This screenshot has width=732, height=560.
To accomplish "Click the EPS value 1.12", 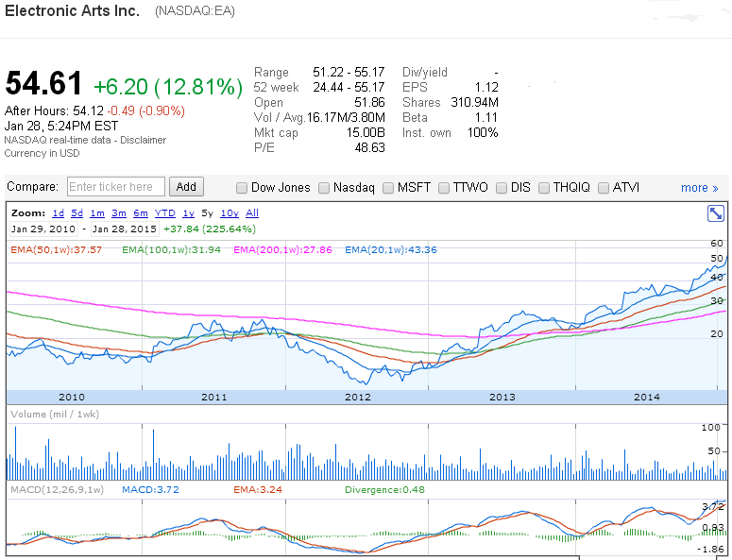I will point(486,87).
